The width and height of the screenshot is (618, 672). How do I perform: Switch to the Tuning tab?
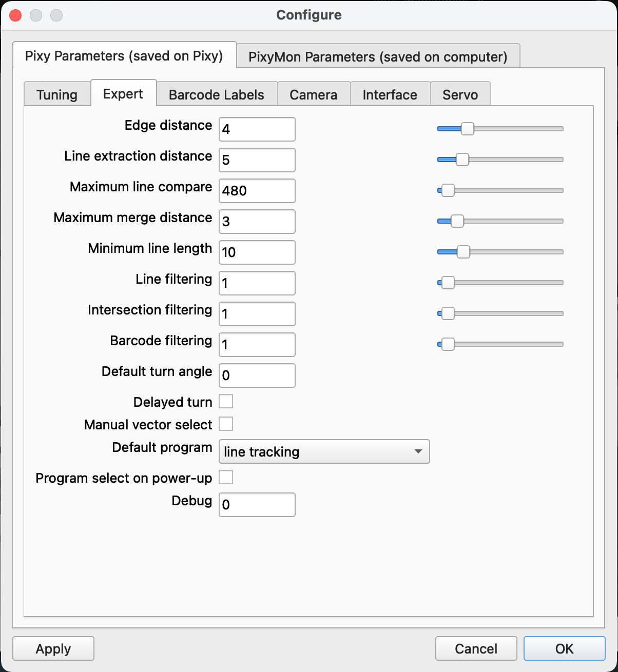click(x=57, y=95)
